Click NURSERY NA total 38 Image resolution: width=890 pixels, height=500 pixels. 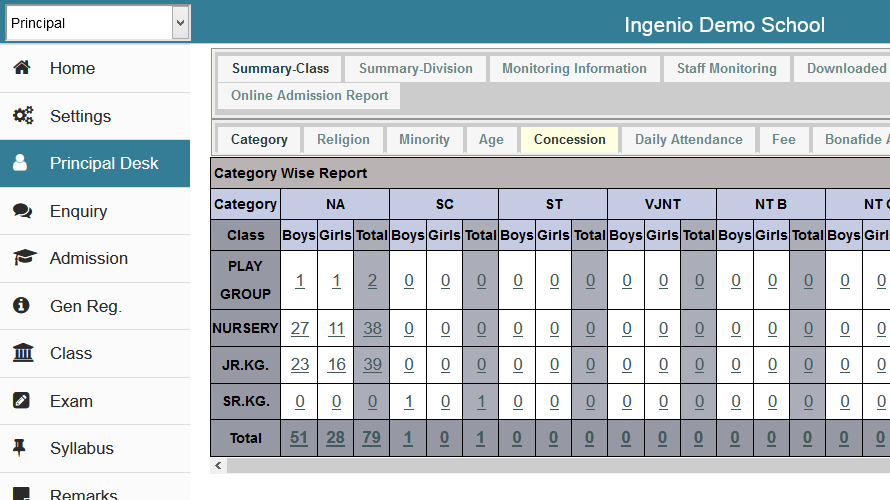372,329
